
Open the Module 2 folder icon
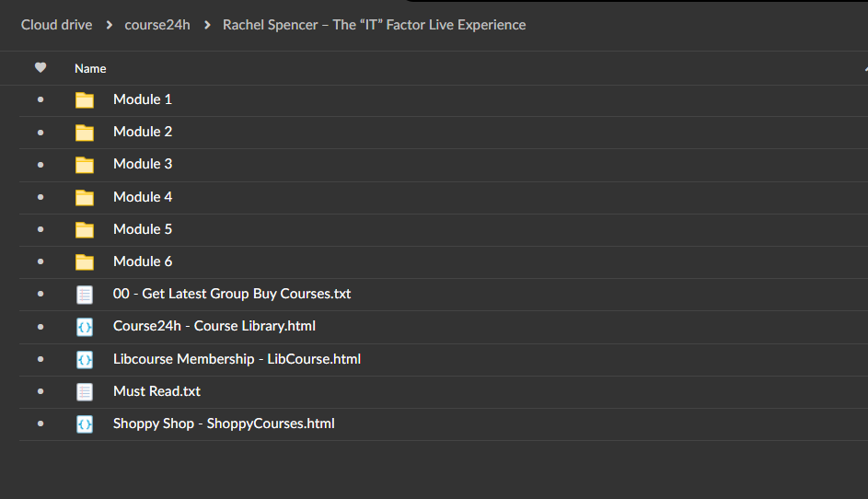(x=84, y=133)
